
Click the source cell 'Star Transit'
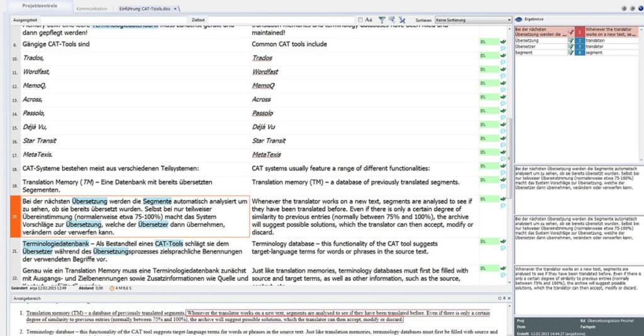(x=40, y=141)
